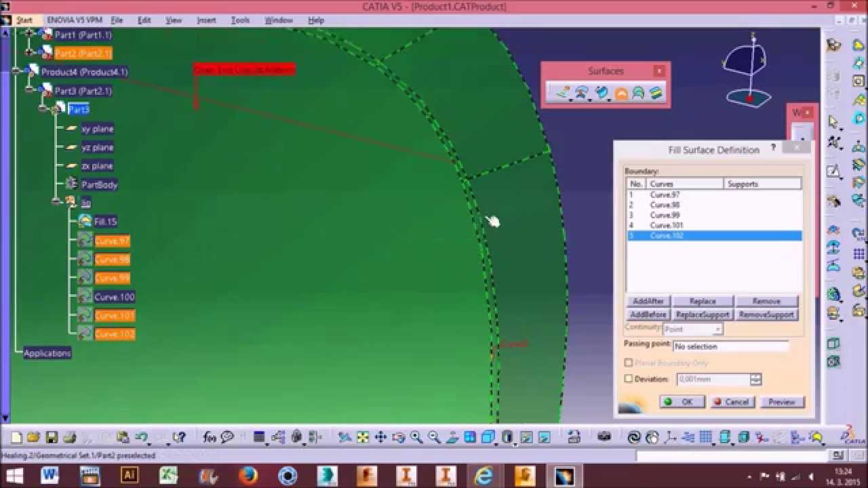This screenshot has height=488, width=868.
Task: Open the File menu
Action: click(117, 20)
